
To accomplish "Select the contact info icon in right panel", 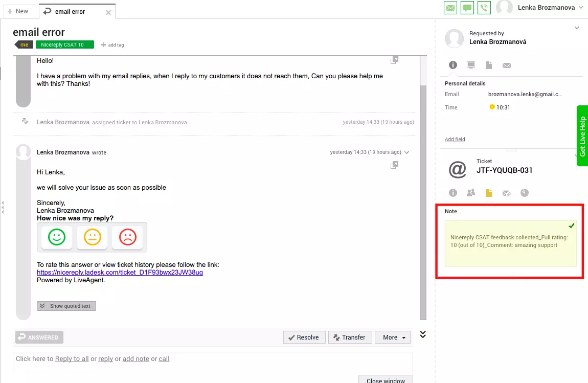I will click(453, 65).
